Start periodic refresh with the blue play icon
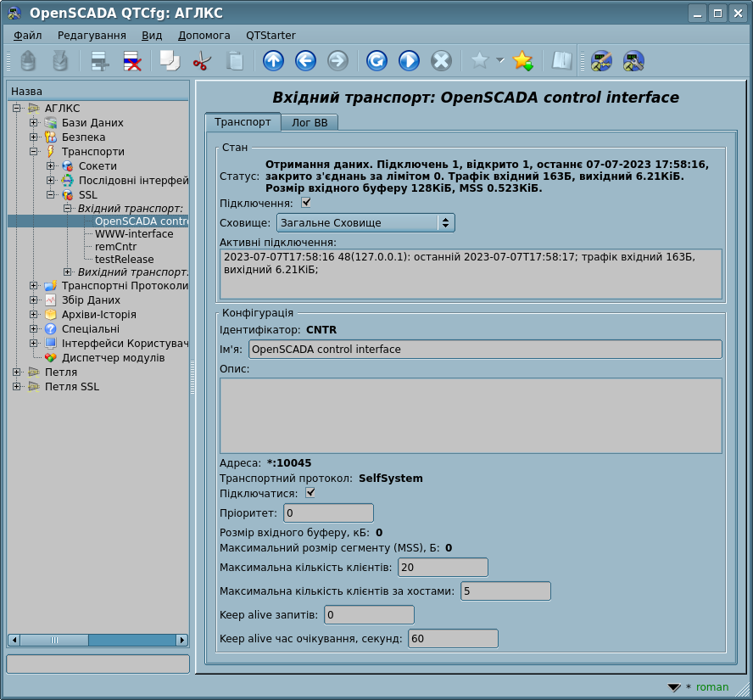This screenshot has width=753, height=700. point(410,61)
